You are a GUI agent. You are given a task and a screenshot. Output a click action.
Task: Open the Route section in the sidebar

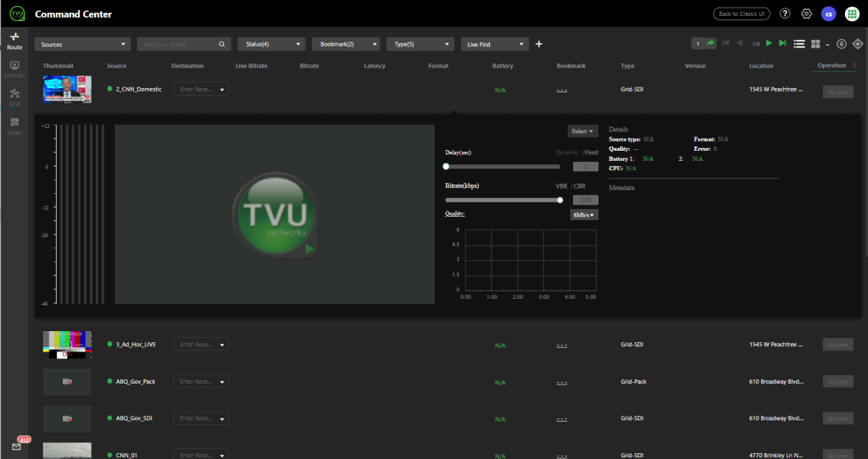point(14,41)
